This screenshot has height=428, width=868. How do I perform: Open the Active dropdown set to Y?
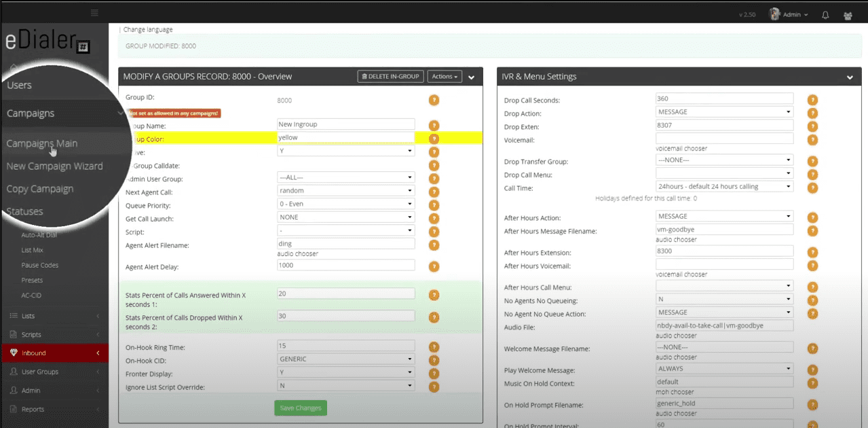pos(346,151)
